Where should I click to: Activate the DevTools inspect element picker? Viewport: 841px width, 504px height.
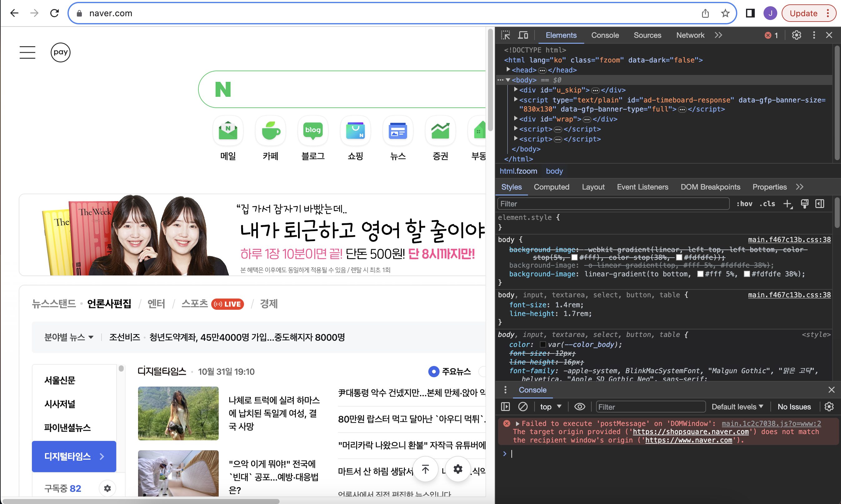tap(505, 35)
